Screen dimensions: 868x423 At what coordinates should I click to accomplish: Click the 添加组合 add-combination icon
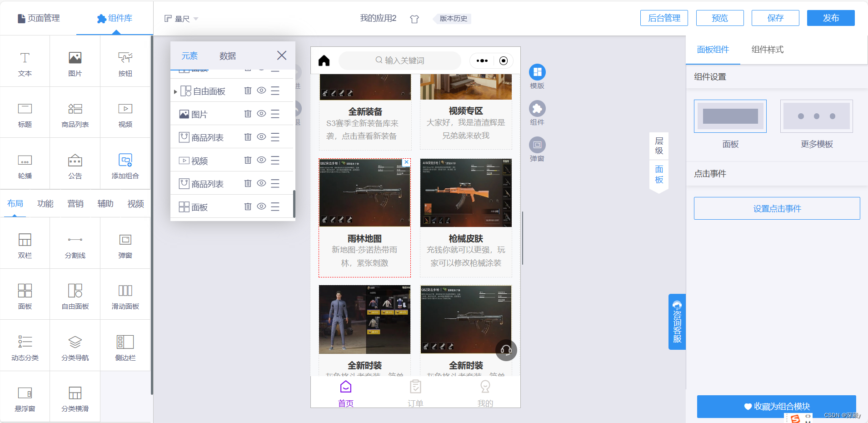pyautogui.click(x=125, y=160)
